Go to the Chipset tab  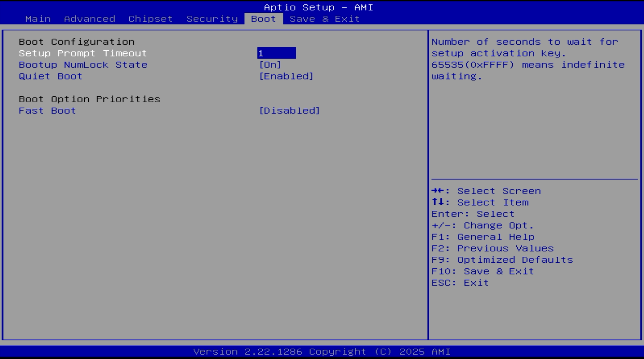(x=150, y=19)
